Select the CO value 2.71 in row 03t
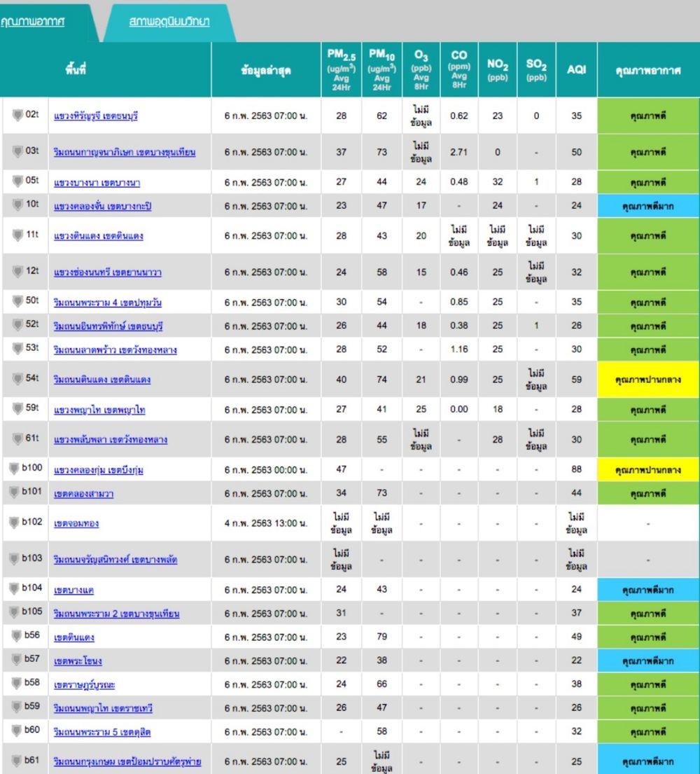This screenshot has height=774, width=700. coord(458,152)
